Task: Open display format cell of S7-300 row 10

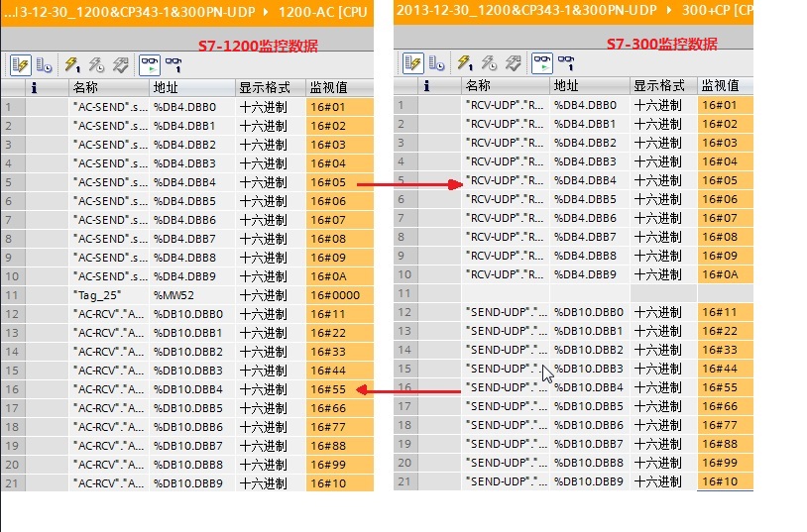Action: pyautogui.click(x=664, y=274)
